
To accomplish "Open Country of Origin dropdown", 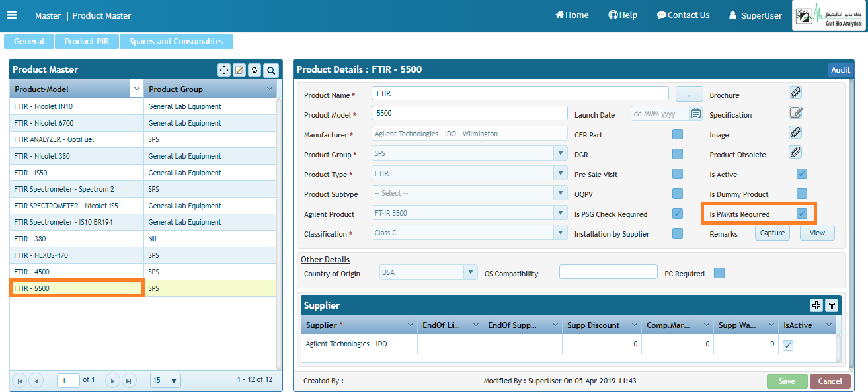I will (x=471, y=272).
